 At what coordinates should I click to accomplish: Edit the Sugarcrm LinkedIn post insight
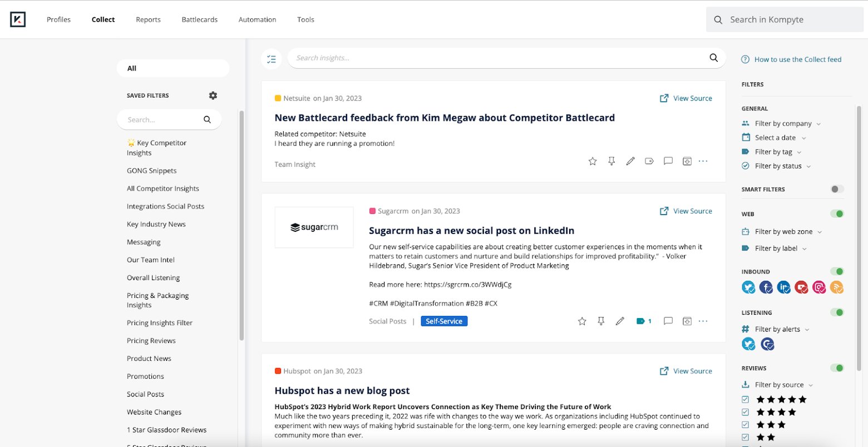620,321
